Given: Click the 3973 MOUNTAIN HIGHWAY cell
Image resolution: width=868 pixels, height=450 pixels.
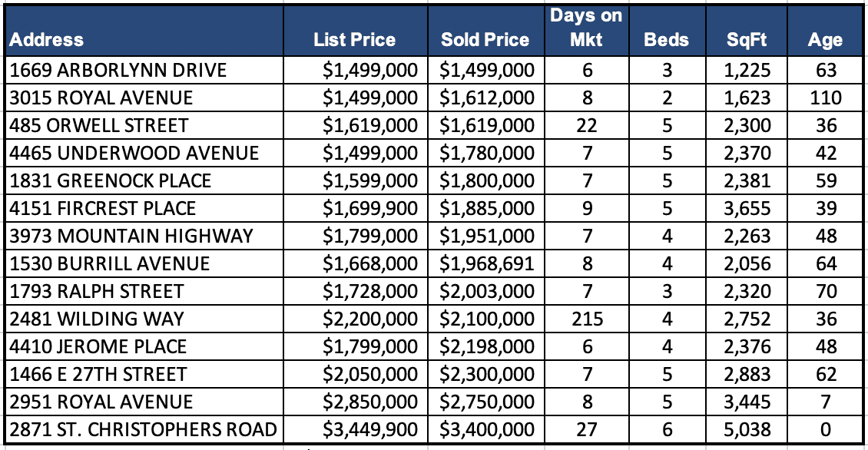Looking at the screenshot, I should point(131,237).
